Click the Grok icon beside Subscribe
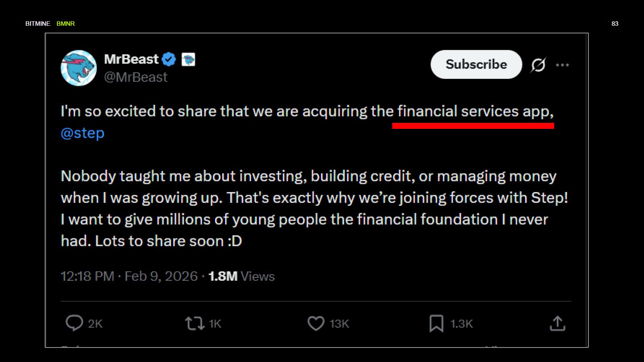Screen dimensions: 644x362 pyautogui.click(x=538, y=64)
